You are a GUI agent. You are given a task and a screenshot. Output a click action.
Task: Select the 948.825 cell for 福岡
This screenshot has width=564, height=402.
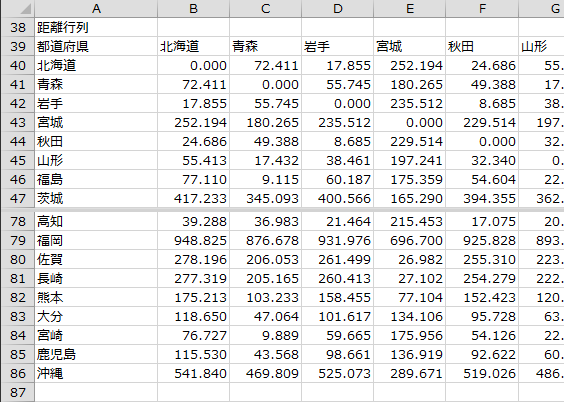click(x=193, y=241)
